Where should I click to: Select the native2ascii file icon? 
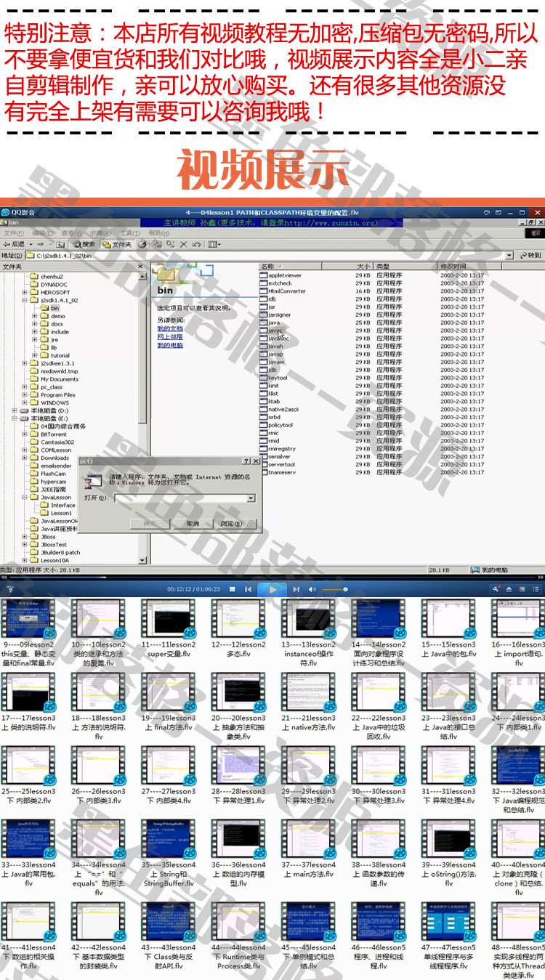click(264, 409)
